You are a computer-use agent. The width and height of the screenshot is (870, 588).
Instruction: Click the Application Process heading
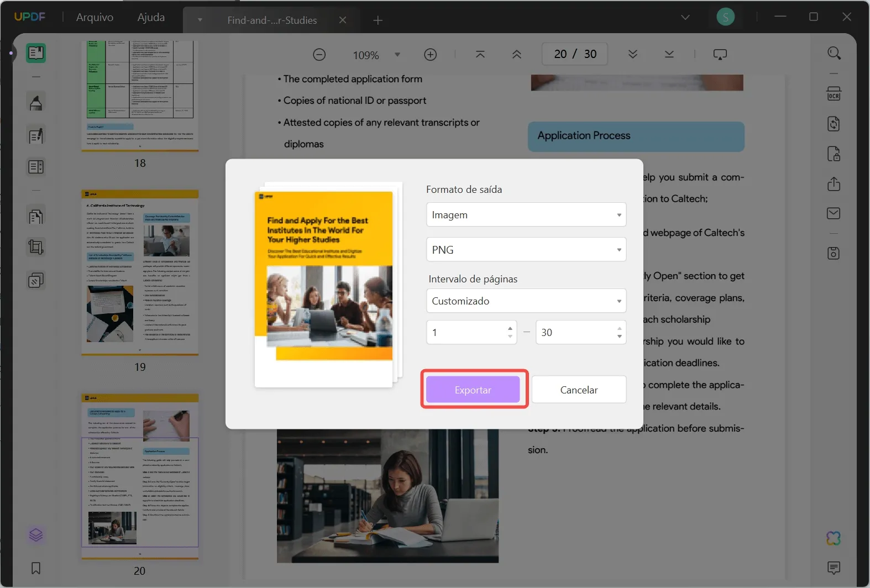click(584, 135)
